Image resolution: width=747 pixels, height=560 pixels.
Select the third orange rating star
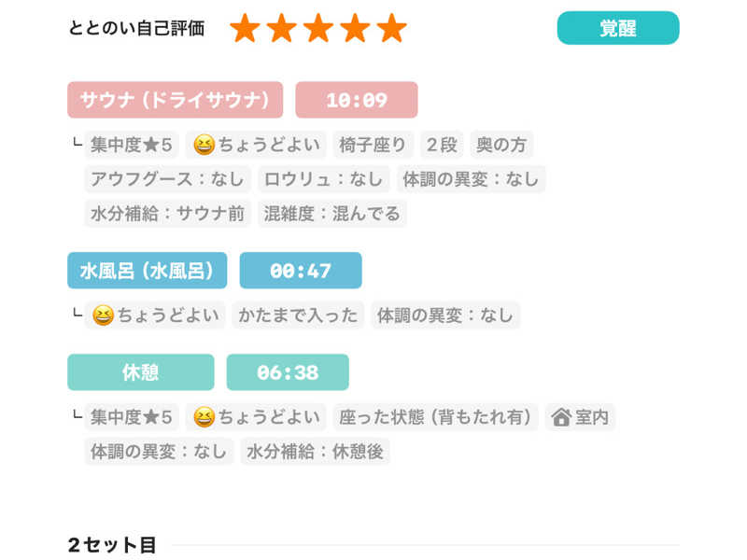click(x=318, y=28)
